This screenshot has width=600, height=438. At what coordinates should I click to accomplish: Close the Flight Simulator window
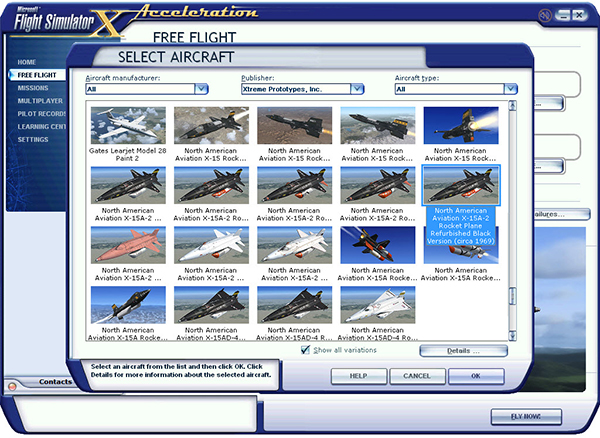tap(580, 15)
